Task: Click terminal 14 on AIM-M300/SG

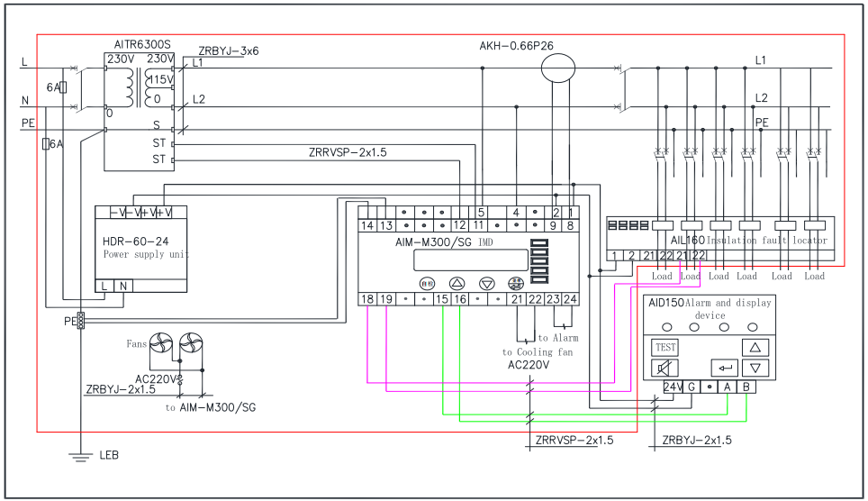Action: click(x=367, y=225)
